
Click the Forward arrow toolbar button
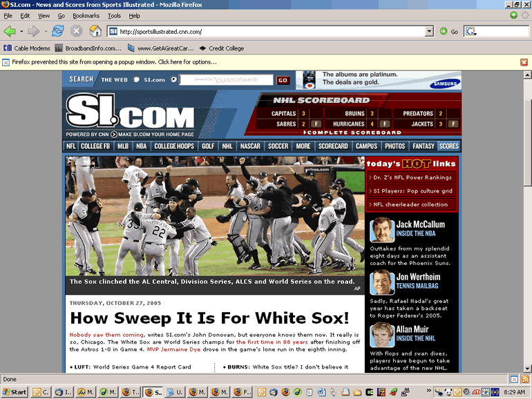[x=33, y=32]
